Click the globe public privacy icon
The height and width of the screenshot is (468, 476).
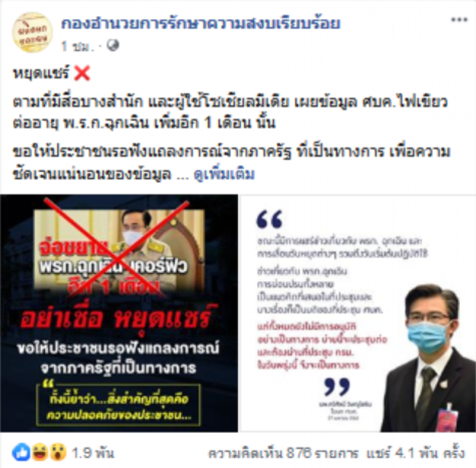[x=113, y=46]
